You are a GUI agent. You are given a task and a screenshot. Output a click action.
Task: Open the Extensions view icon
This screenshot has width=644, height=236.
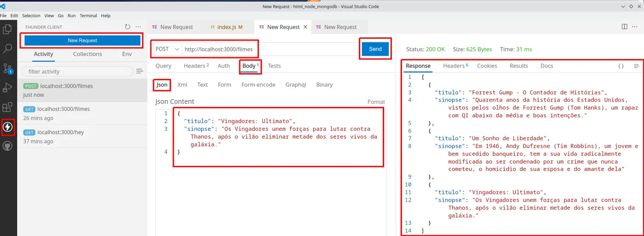tap(7, 107)
